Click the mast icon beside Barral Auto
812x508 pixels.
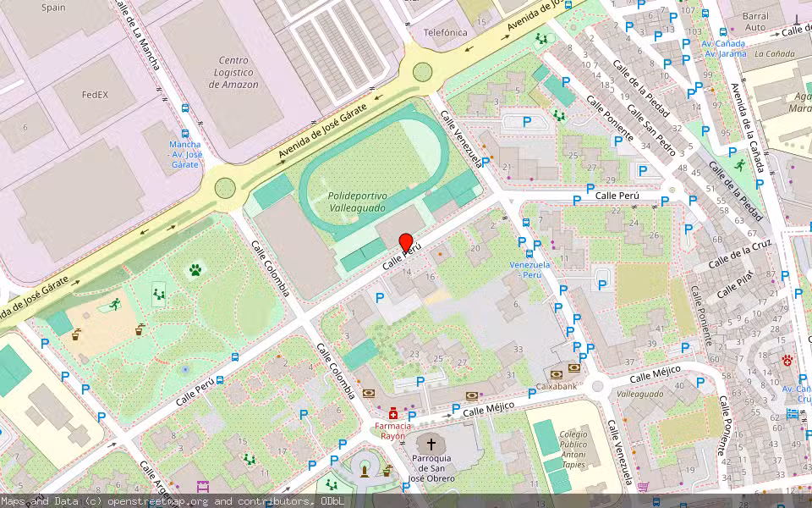tap(797, 19)
